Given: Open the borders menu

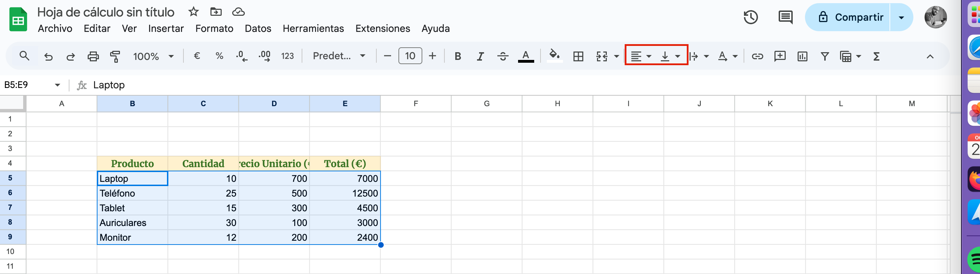Looking at the screenshot, I should click(x=578, y=57).
